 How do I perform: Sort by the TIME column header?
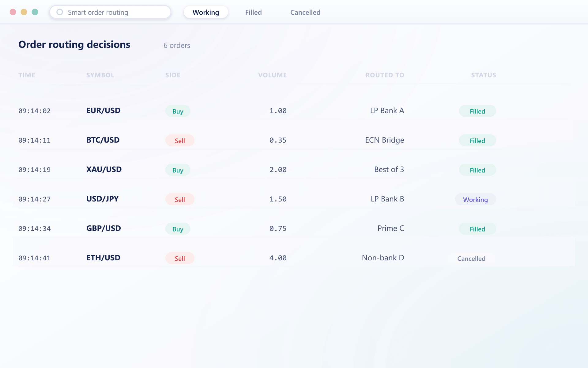(x=27, y=75)
